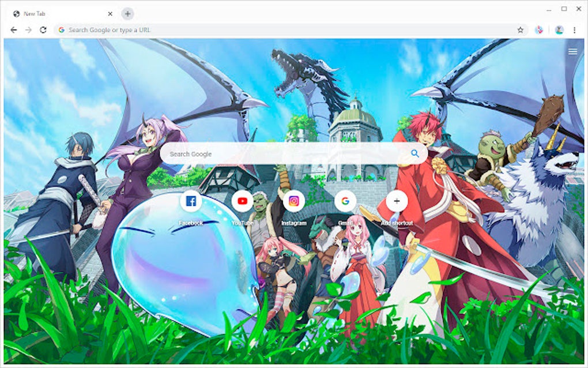
Task: Open the user profile avatar
Action: pos(559,30)
